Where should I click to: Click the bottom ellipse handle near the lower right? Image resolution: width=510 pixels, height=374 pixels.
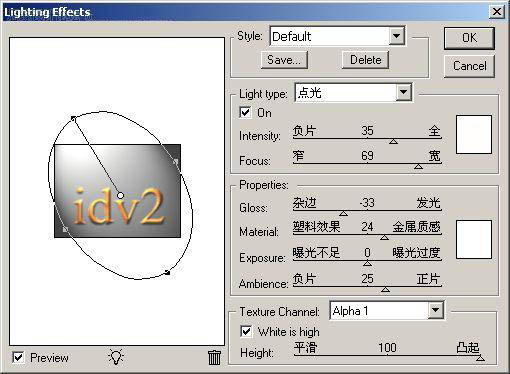click(168, 273)
